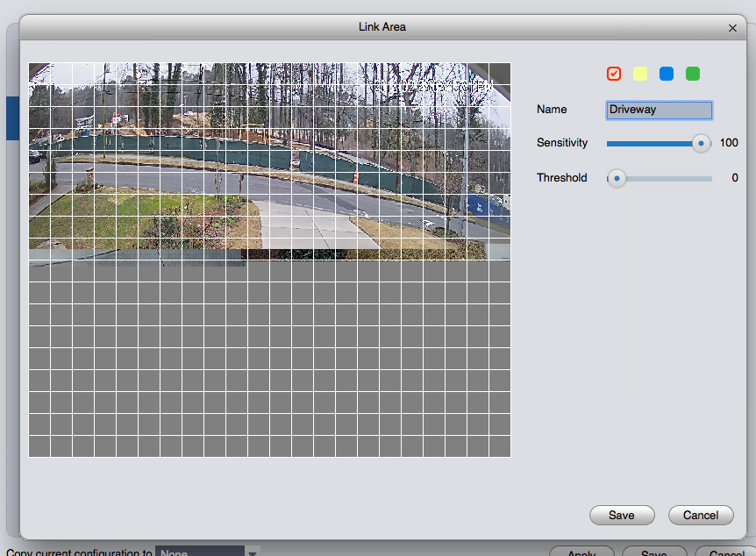Click the Threshold slider handle
The height and width of the screenshot is (556, 756).
point(617,178)
